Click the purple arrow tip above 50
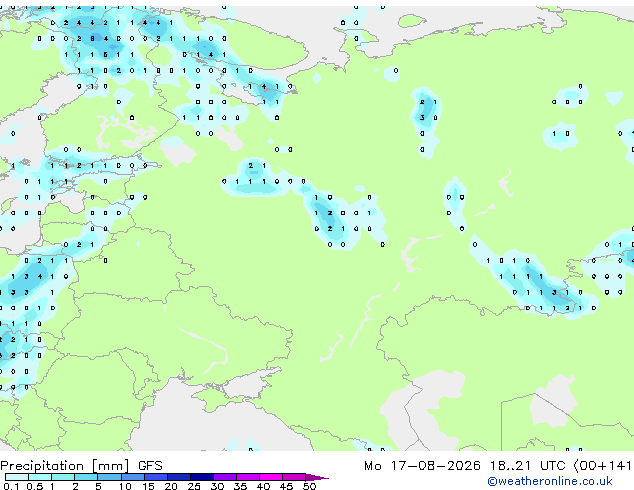This screenshot has height=490, width=634. (317, 477)
